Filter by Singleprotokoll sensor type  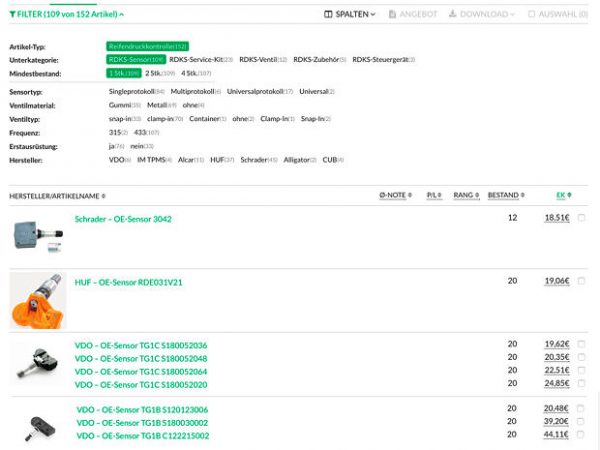click(136, 91)
